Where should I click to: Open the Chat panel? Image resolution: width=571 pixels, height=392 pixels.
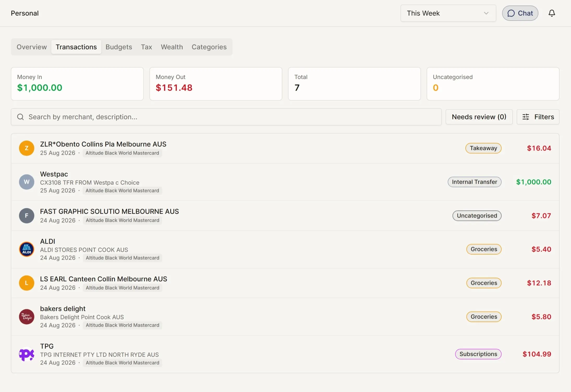click(520, 13)
